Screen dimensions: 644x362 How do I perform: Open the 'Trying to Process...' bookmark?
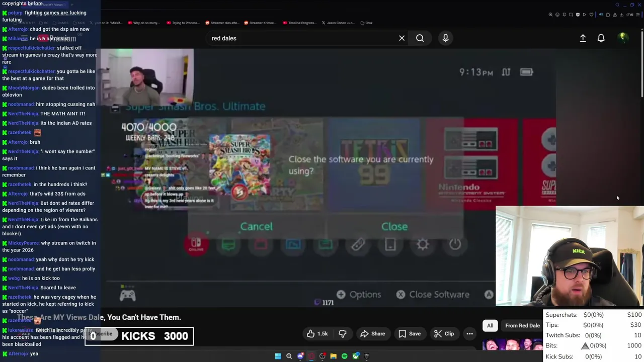[183, 23]
